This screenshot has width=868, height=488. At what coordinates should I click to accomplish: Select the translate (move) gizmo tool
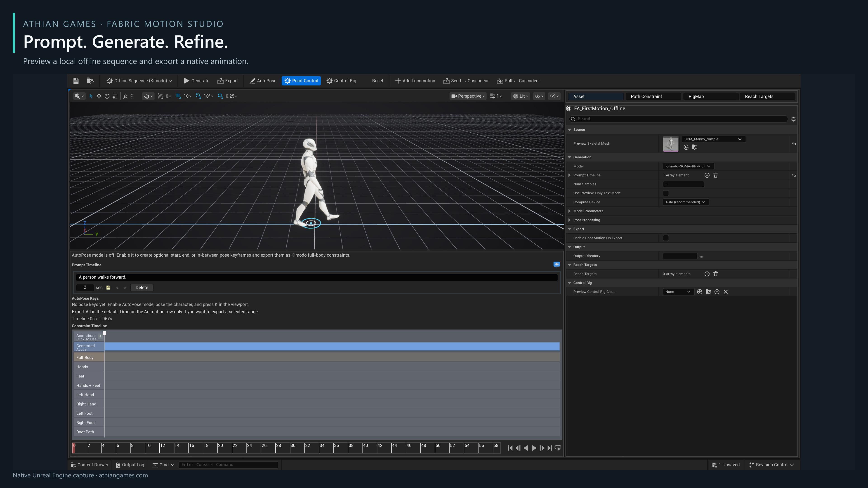click(x=99, y=96)
